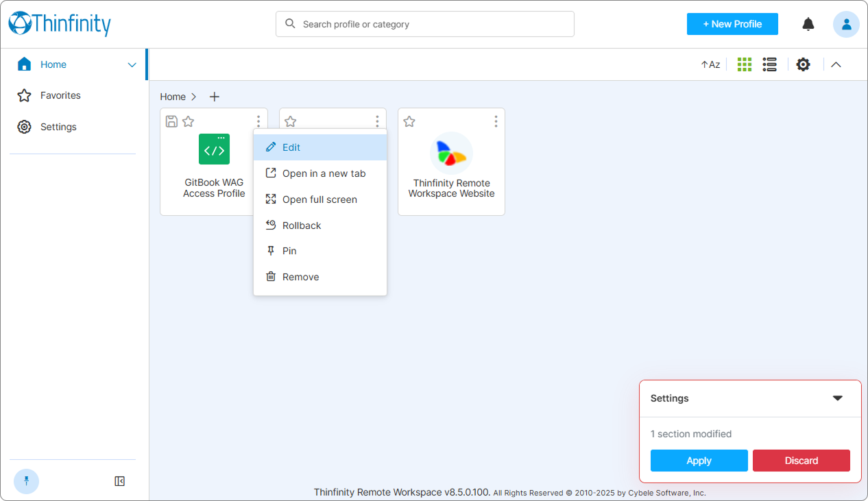
Task: Click the "GitBook WAG Access Profile" card title
Action: 214,188
